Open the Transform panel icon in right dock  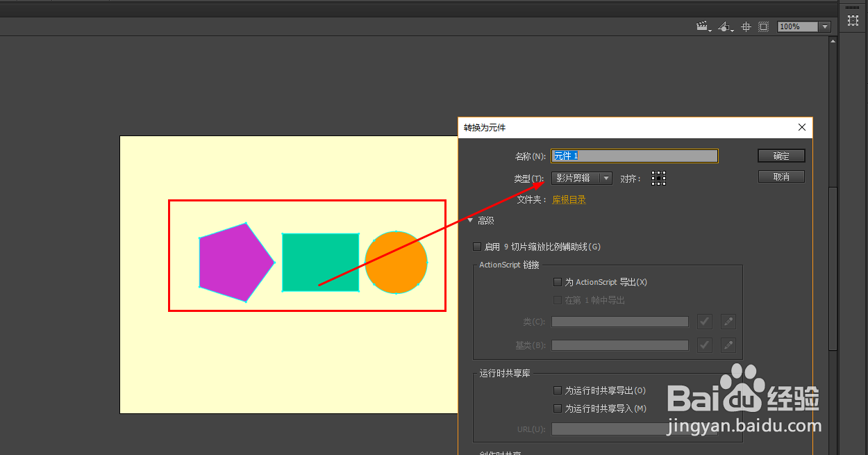[853, 21]
